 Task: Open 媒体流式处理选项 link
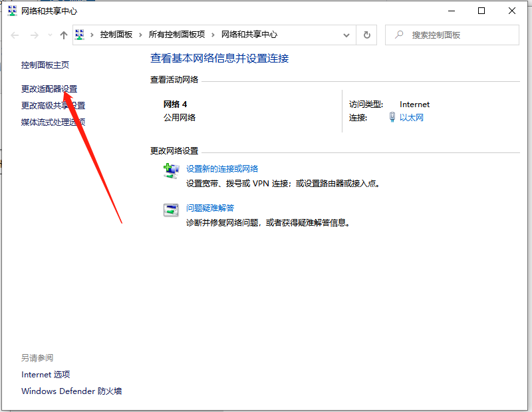pyautogui.click(x=53, y=122)
